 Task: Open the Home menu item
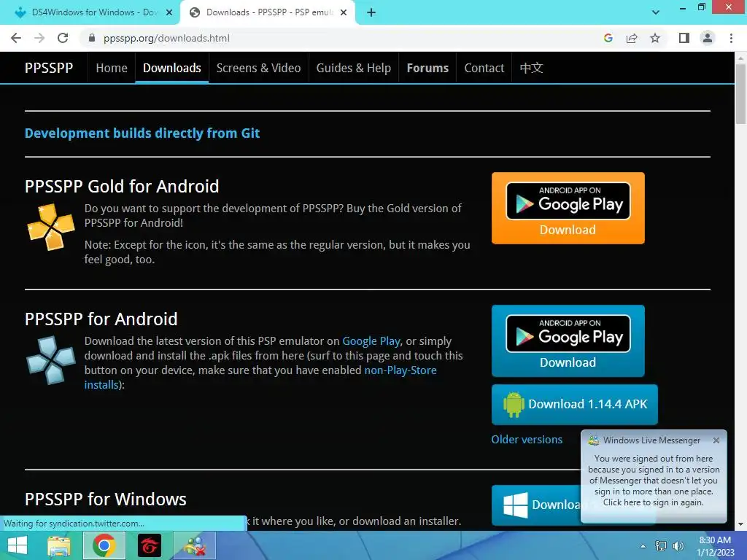pyautogui.click(x=112, y=68)
